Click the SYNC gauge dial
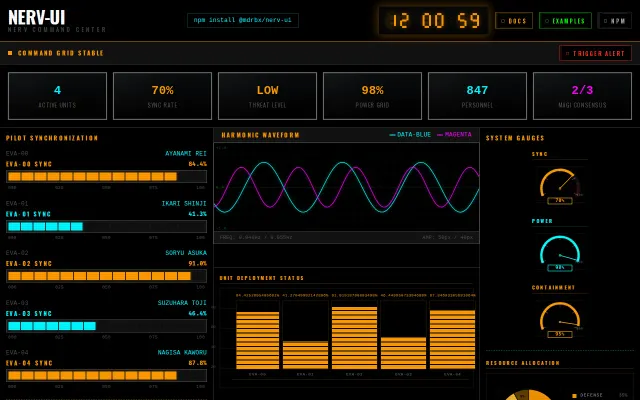This screenshot has width=640, height=400. click(x=560, y=183)
